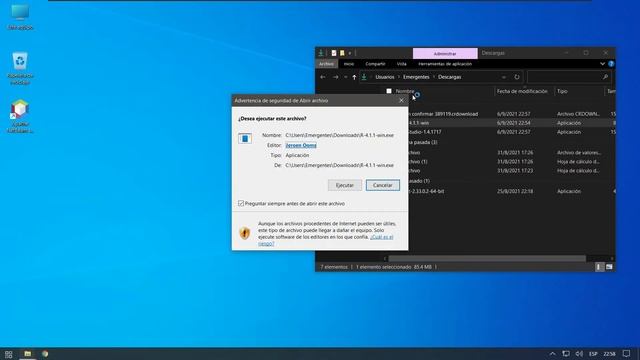This screenshot has width=640, height=360.
Task: Click the 'Archivo de valores' type file row
Action: point(511,153)
